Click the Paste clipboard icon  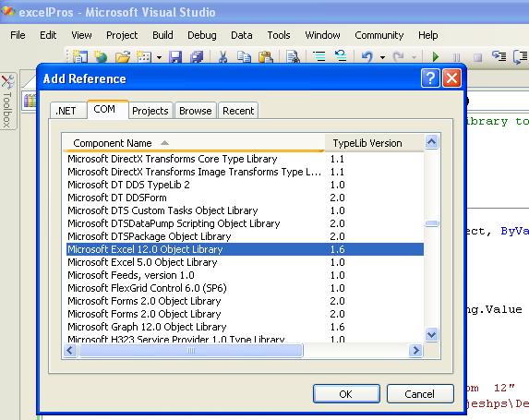(266, 56)
